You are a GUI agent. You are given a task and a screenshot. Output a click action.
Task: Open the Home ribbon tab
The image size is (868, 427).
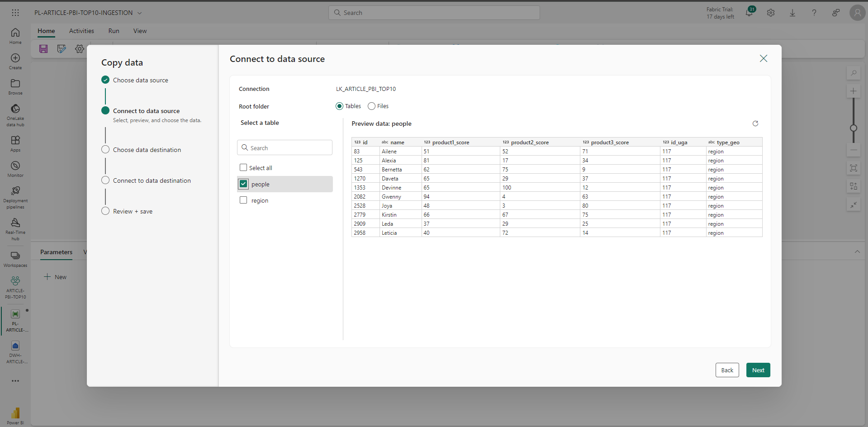click(46, 31)
